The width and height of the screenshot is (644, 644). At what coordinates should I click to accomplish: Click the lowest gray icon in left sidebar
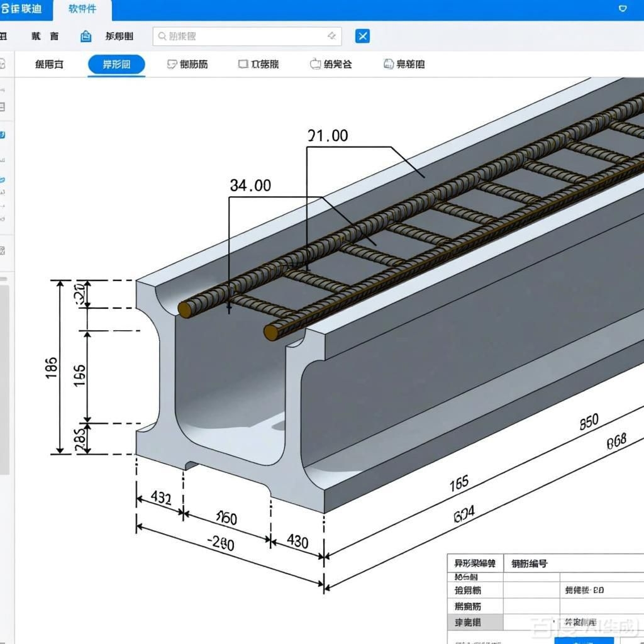[3, 250]
